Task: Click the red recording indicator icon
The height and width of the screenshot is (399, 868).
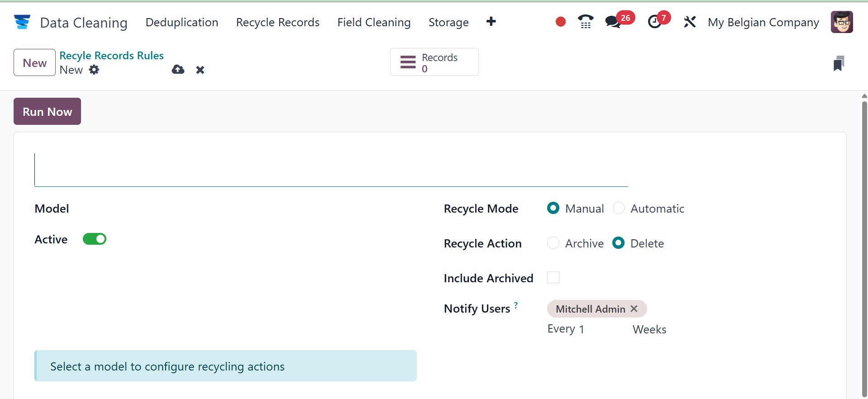Action: click(560, 22)
